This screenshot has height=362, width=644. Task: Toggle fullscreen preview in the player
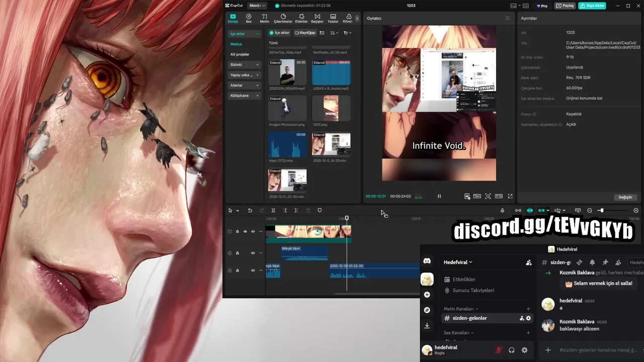510,196
